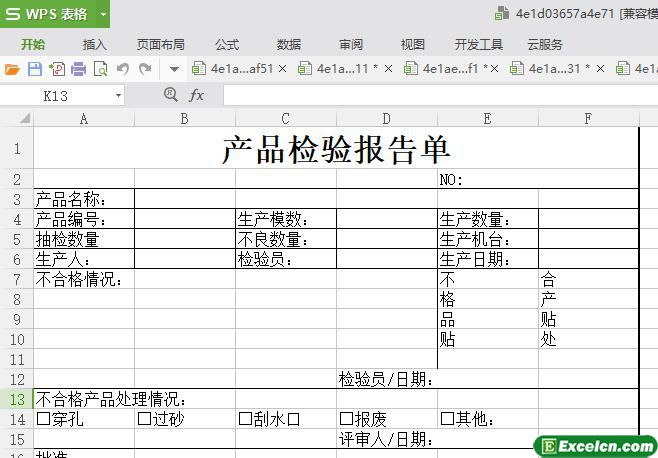Click the WPS 表格 logo button
The height and width of the screenshot is (458, 658).
coord(47,14)
